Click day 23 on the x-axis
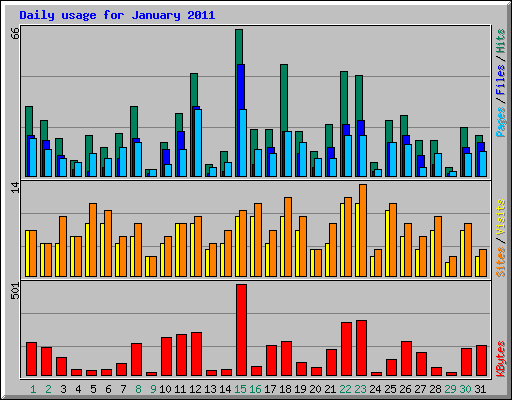Screen dimensions: 512x400 360,389
